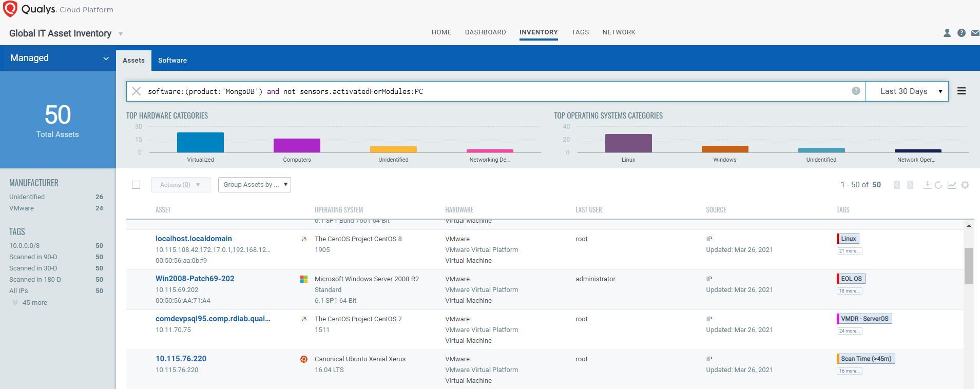Go to HOME menu
Screen dimensions: 980x389
click(x=441, y=32)
